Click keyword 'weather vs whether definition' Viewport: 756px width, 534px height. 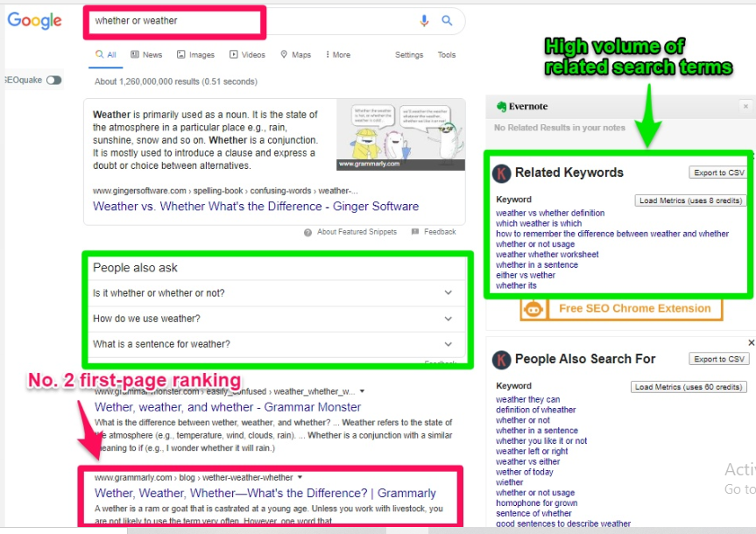pos(550,213)
